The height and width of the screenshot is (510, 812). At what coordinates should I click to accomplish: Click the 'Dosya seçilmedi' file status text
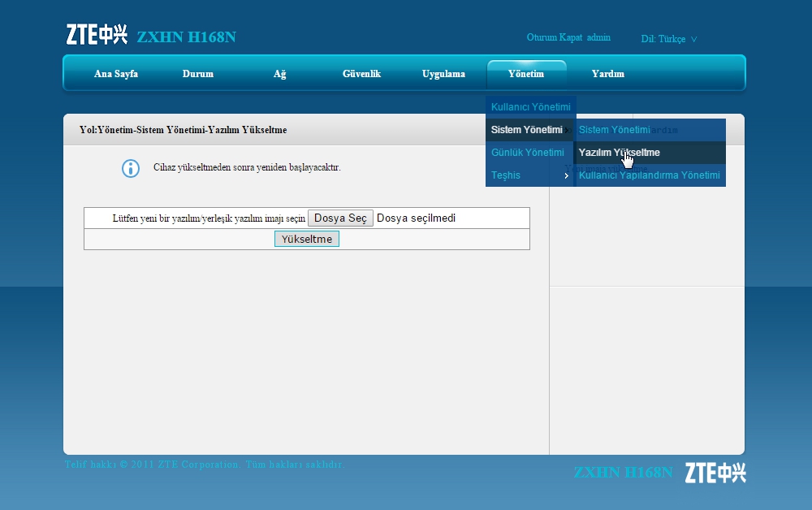click(x=416, y=218)
